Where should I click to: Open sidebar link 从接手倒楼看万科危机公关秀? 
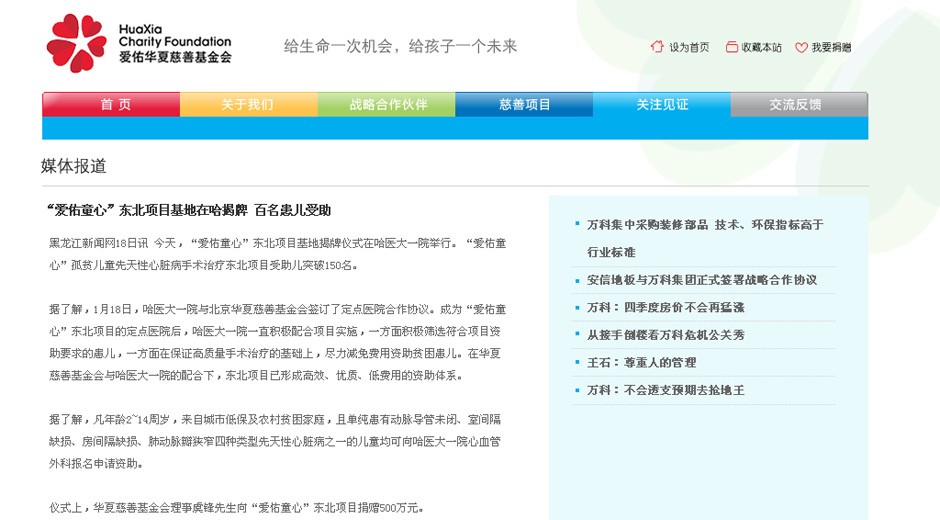pyautogui.click(x=665, y=335)
